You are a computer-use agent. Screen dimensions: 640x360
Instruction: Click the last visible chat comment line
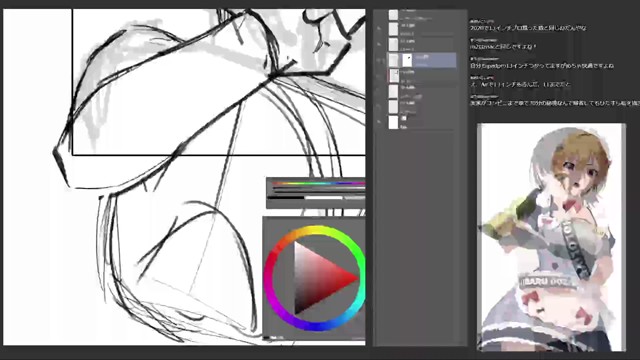[555, 103]
